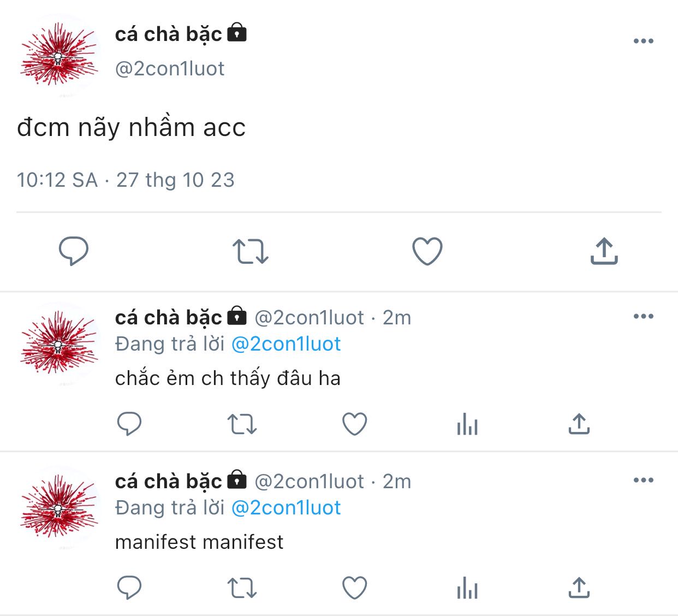678x616 pixels.
Task: Retweet the "chắc ẻm ch thấy đâu ha" reply
Action: 242,424
